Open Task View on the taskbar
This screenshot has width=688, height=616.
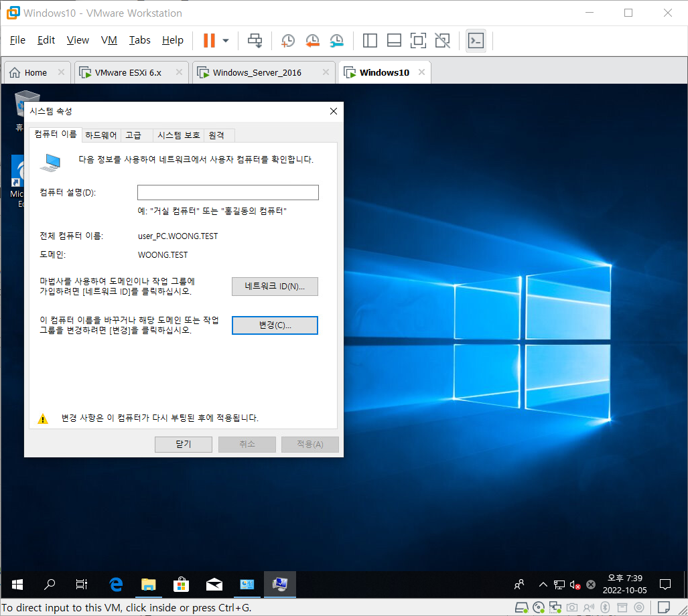click(82, 584)
